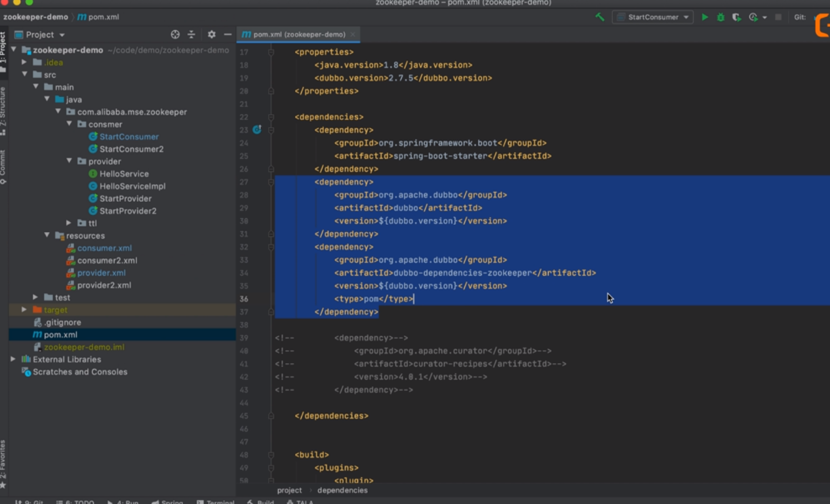Expand the target folder in the tree
830x504 pixels.
pos(24,310)
